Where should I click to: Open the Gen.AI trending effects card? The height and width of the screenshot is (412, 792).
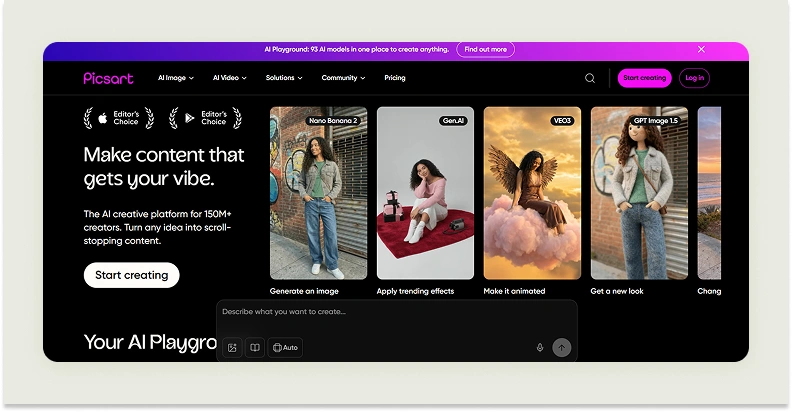(425, 193)
